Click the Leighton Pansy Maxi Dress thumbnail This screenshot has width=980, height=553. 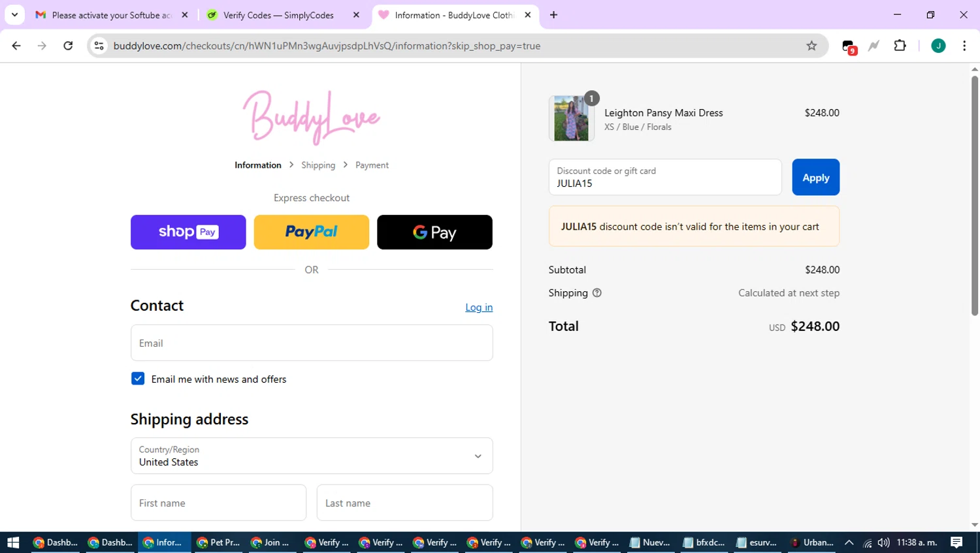pos(572,118)
